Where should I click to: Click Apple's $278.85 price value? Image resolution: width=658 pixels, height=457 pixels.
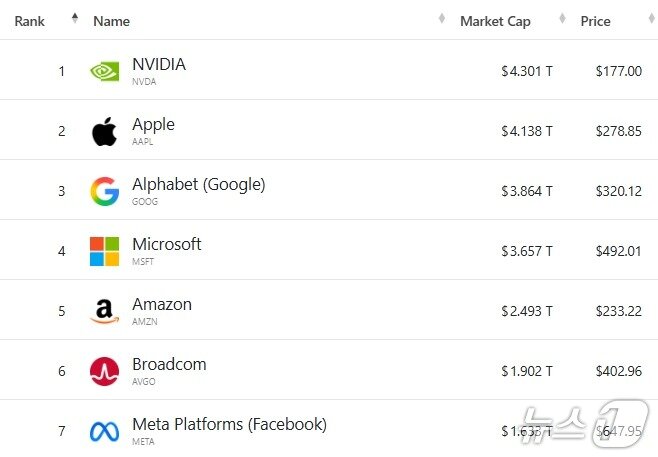click(618, 131)
